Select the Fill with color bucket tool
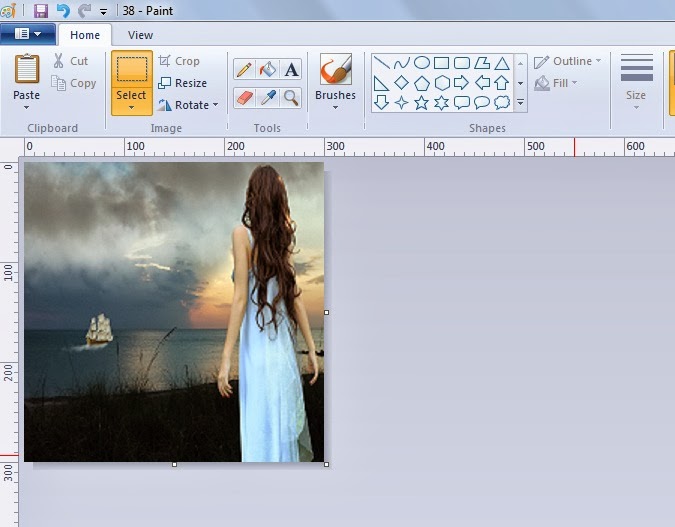Viewport: 675px width, 527px height. click(268, 69)
